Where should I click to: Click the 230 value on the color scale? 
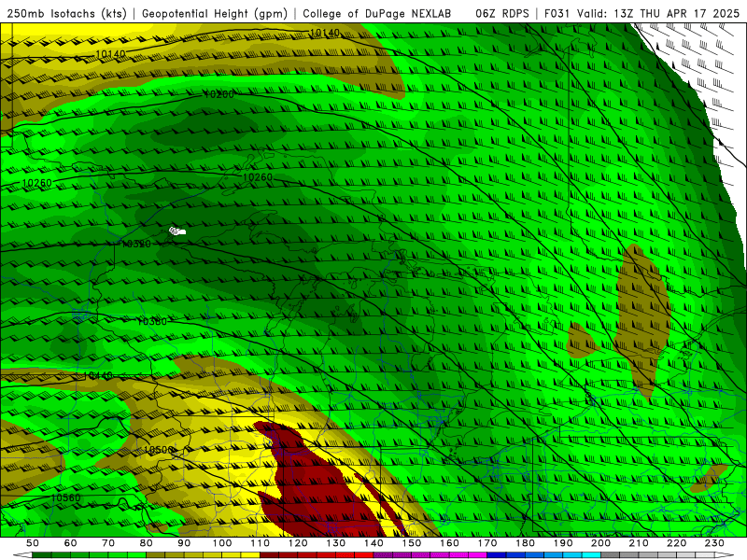pos(714,543)
